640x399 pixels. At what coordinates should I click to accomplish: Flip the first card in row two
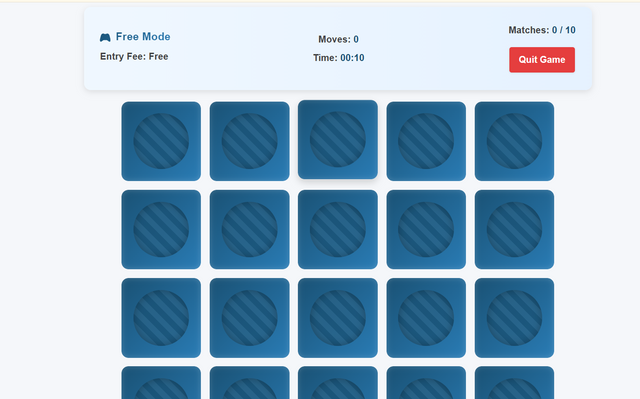(161, 229)
